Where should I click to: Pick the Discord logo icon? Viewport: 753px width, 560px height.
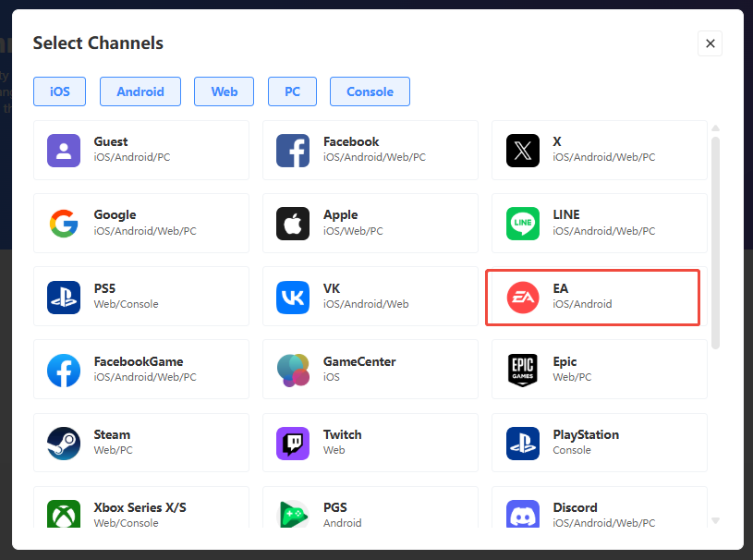click(523, 514)
